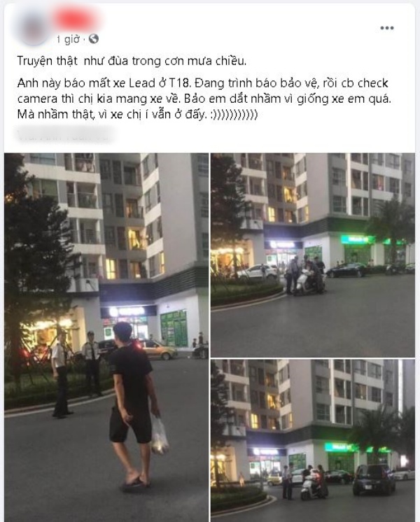Click the white car in top-right photo

258,271
